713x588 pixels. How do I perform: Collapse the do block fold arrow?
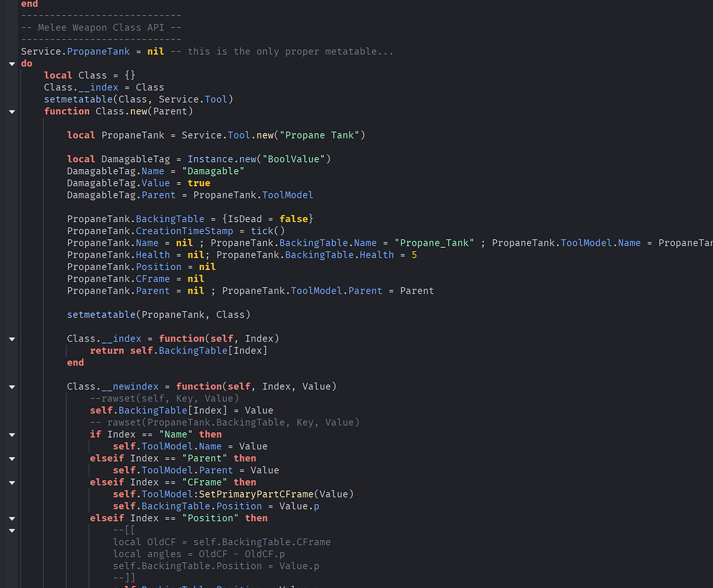point(11,63)
